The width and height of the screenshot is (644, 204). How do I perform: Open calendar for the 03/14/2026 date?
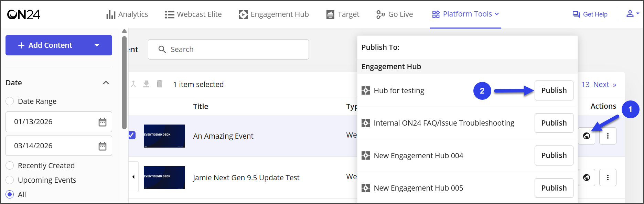(x=103, y=146)
